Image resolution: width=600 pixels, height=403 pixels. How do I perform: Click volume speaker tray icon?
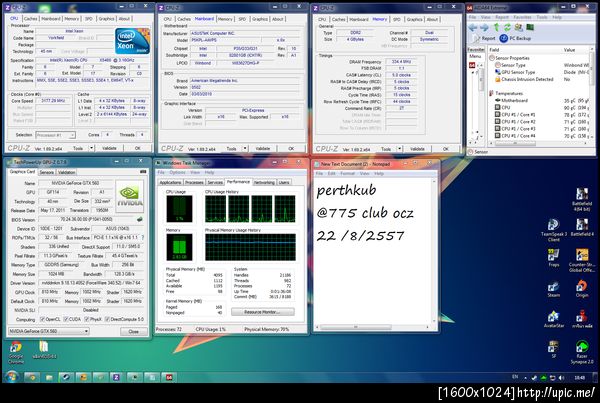561,378
